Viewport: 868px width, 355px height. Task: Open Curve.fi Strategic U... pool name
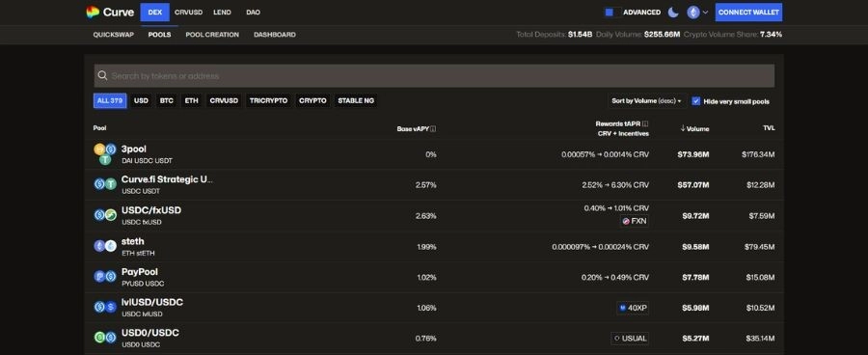coord(167,179)
